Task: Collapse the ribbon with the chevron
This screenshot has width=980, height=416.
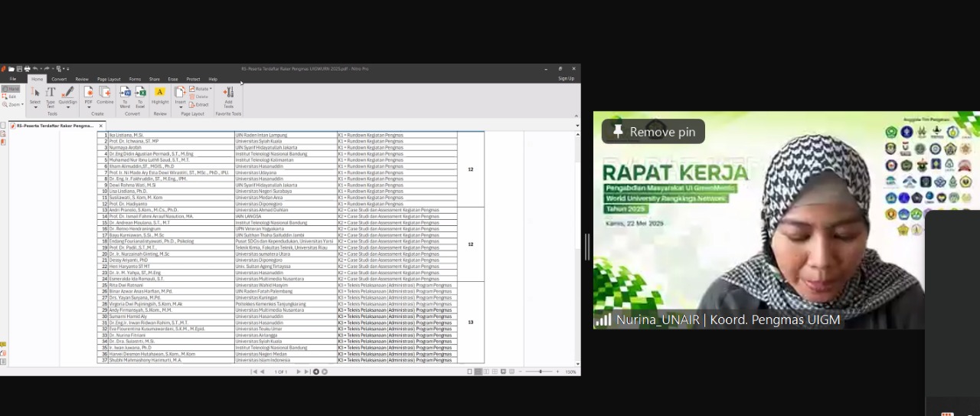Action: point(577,116)
